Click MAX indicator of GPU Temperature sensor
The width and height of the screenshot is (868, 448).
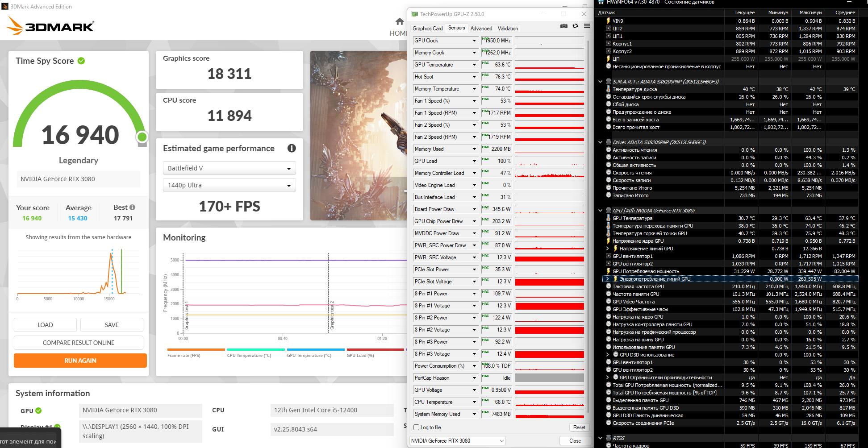[x=485, y=63]
